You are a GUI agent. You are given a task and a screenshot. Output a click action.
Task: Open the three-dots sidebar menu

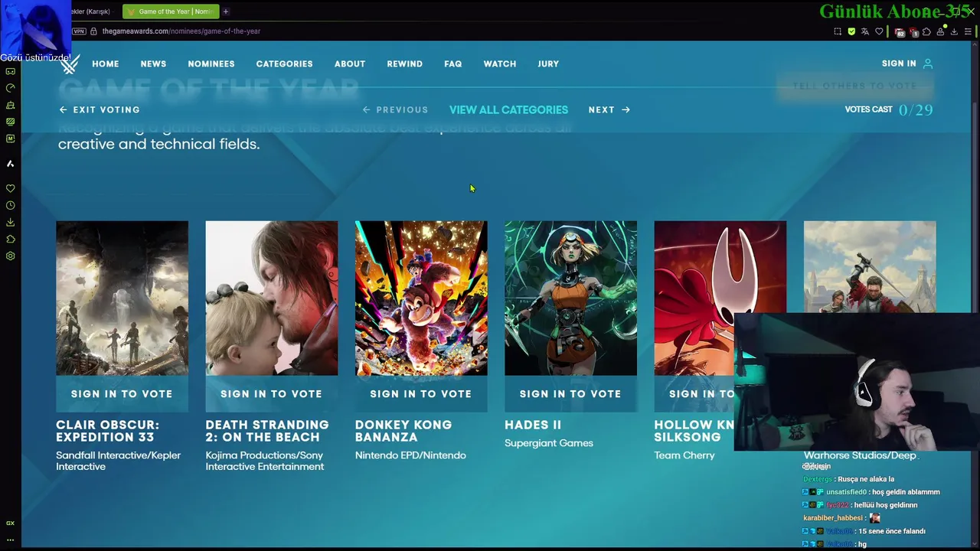(10, 540)
